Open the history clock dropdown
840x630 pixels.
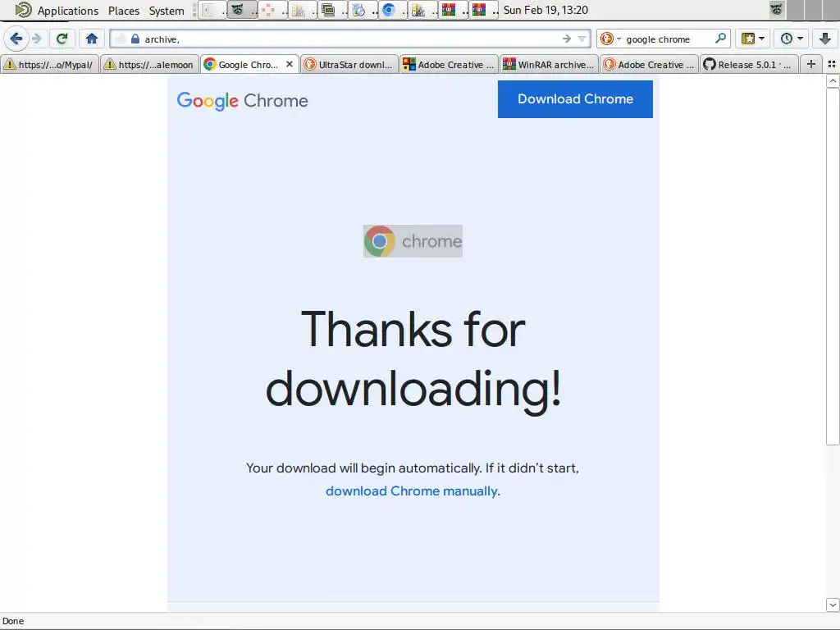pos(792,39)
